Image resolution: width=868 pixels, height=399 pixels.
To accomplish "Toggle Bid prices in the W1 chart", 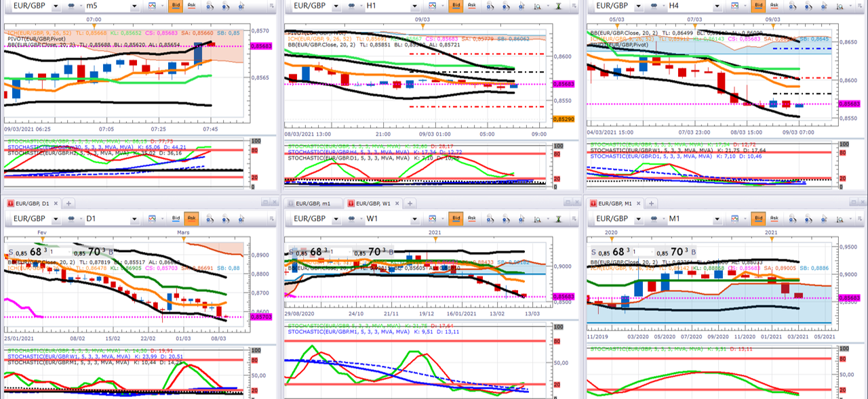I will 456,218.
